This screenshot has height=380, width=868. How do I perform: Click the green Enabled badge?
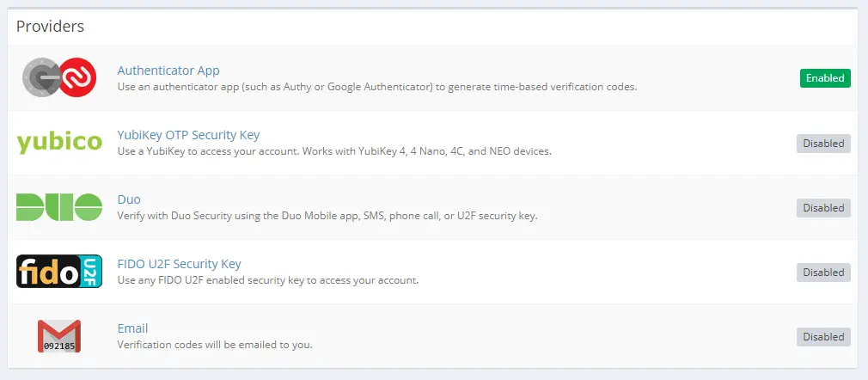824,78
